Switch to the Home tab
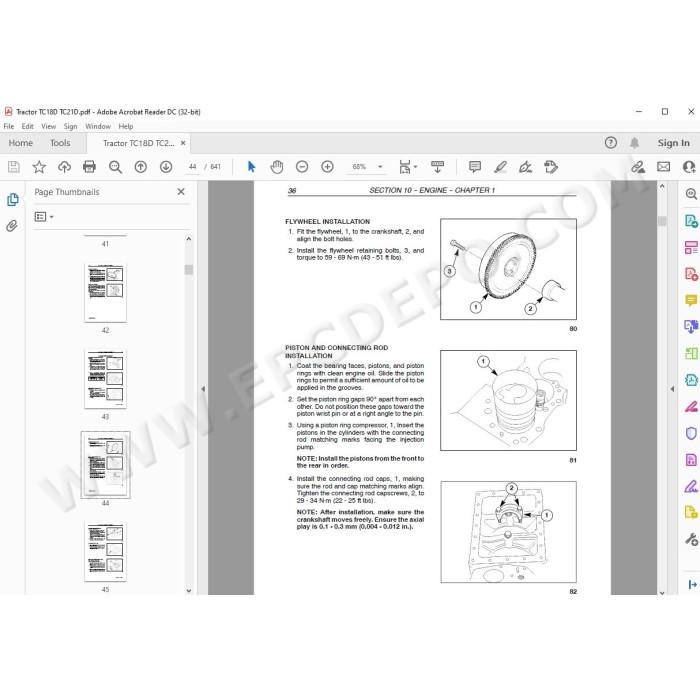The image size is (700, 700). [21, 143]
